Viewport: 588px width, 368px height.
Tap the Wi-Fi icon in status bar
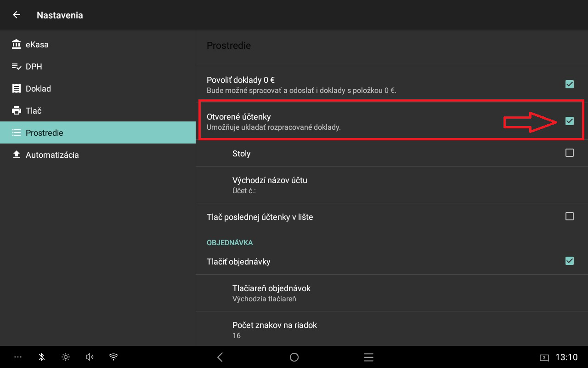113,357
